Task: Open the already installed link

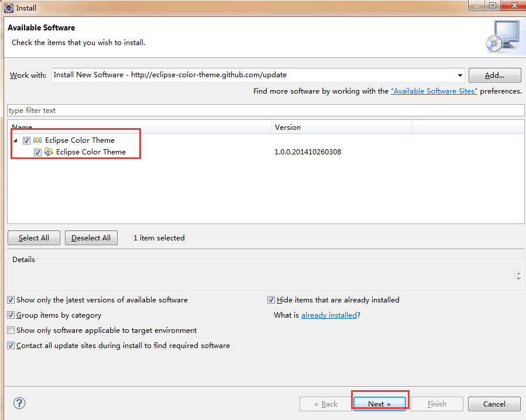Action: pyautogui.click(x=329, y=315)
